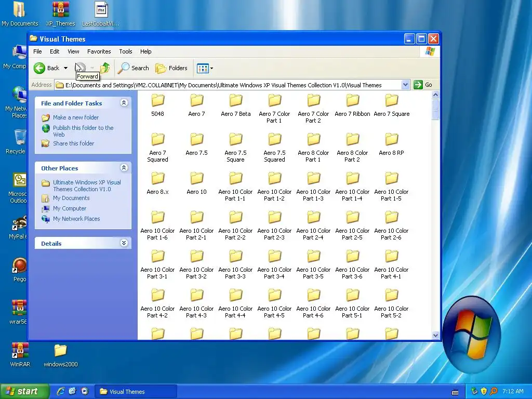Select the Aero 8 RP folder
This screenshot has height=399, width=532.
pos(392,144)
